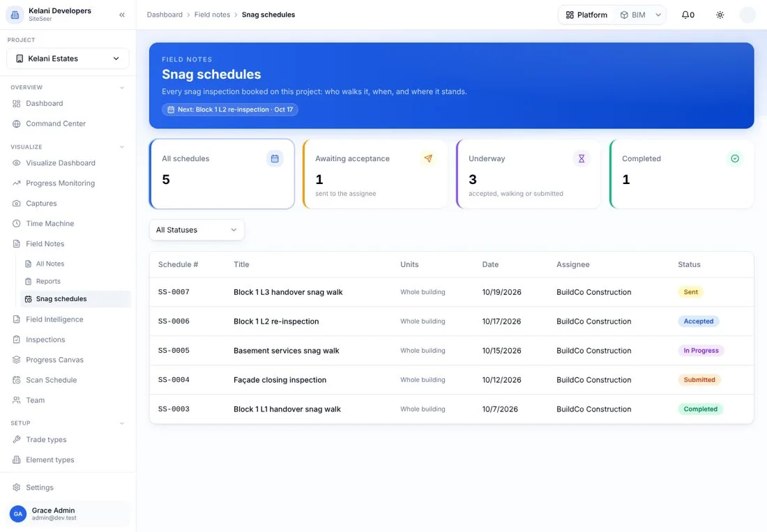Open Grace Admin account menu
The width and height of the screenshot is (767, 532).
tap(68, 514)
